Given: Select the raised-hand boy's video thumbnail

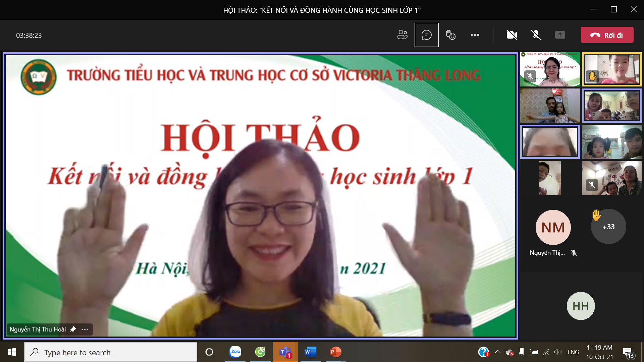Looking at the screenshot, I should point(611,69).
